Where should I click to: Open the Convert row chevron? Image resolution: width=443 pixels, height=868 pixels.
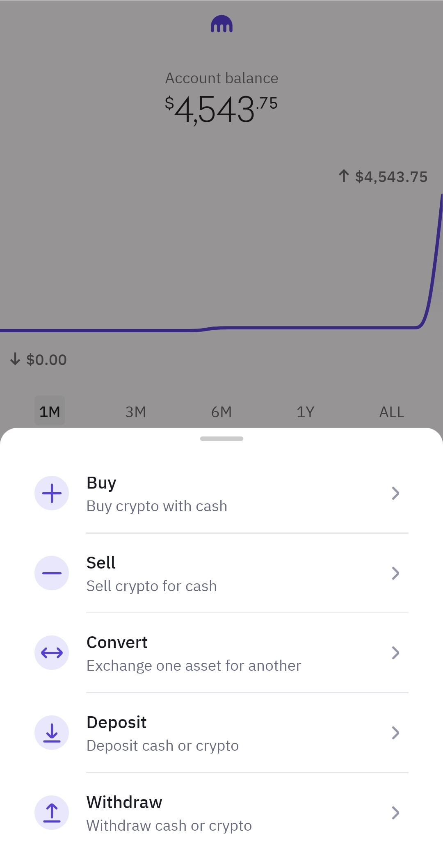[395, 653]
